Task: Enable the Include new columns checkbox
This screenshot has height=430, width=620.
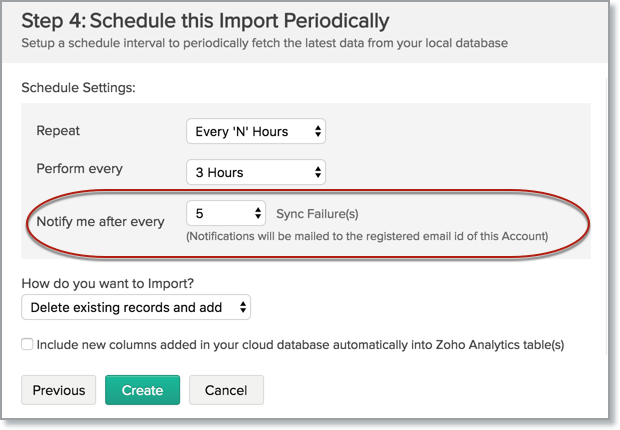Action: [x=27, y=344]
